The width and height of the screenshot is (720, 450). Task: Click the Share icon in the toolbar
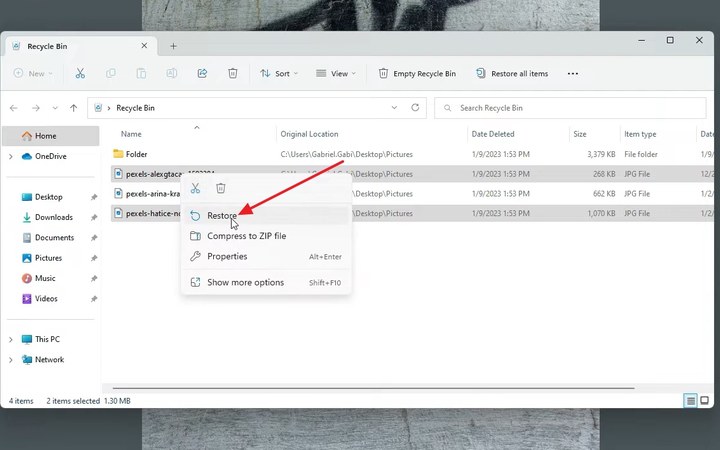pyautogui.click(x=202, y=73)
